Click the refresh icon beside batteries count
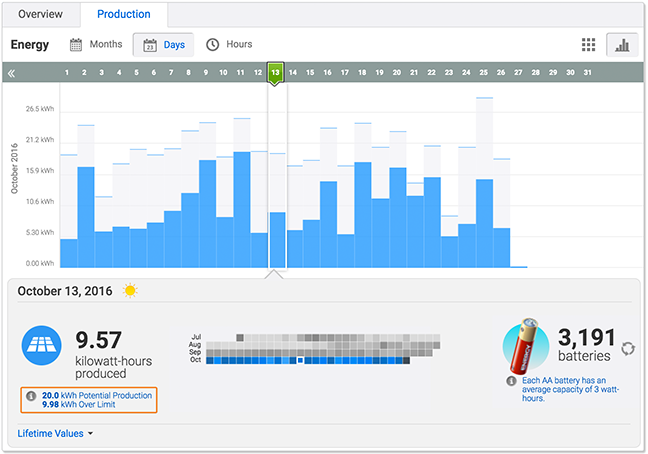Viewport: 648px width, 454px height. (628, 349)
